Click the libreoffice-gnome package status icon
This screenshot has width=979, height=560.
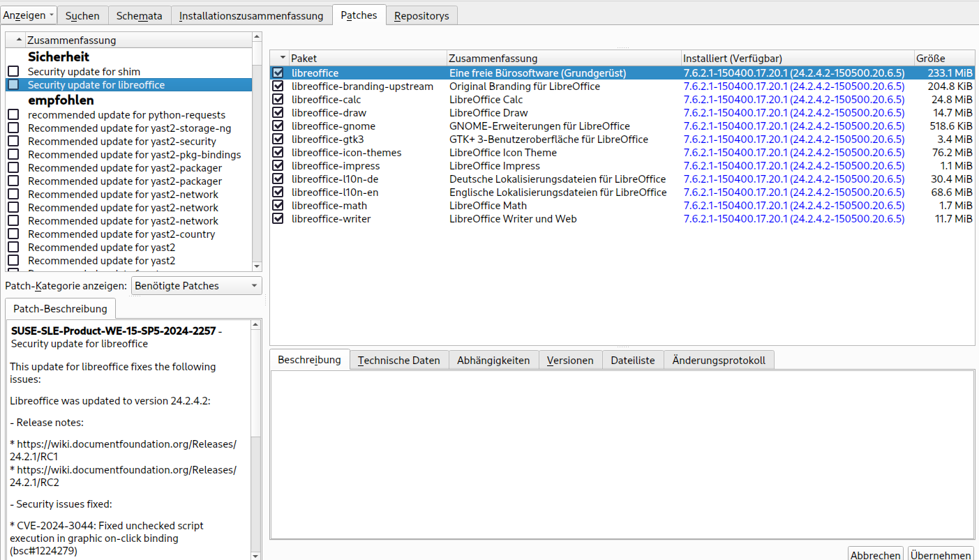pos(278,126)
